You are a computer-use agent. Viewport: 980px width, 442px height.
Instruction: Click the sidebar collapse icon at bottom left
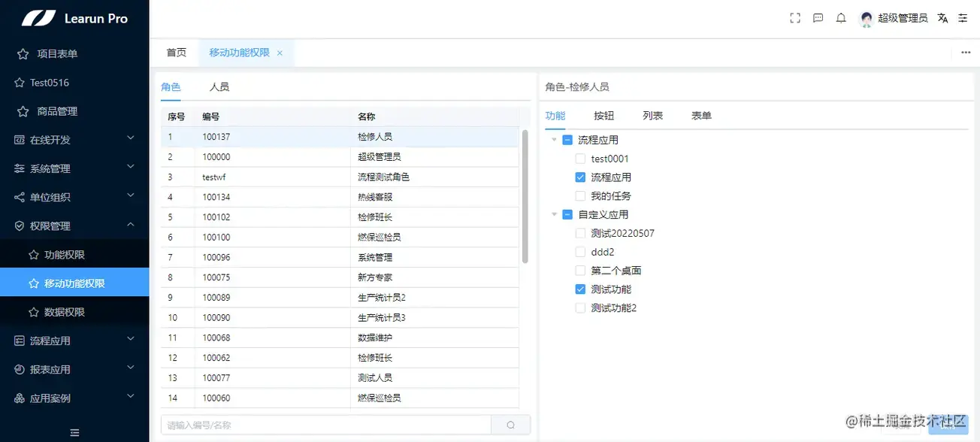click(74, 432)
